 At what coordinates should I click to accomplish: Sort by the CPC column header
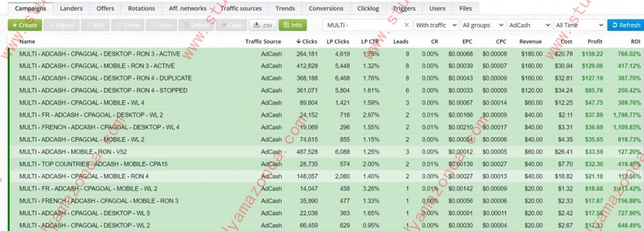coord(501,42)
